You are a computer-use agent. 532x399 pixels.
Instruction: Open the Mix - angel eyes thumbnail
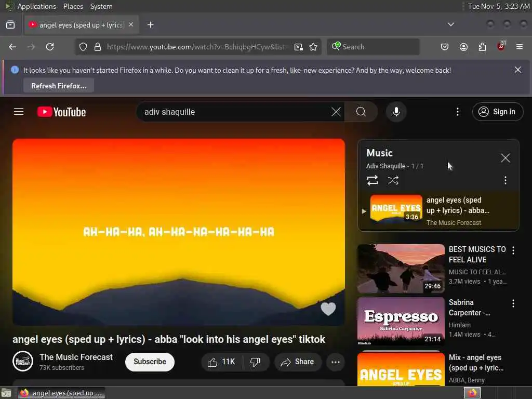pyautogui.click(x=401, y=369)
